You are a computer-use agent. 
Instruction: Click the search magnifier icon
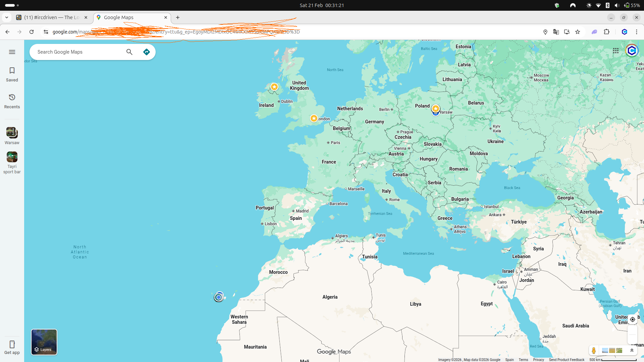tap(129, 52)
